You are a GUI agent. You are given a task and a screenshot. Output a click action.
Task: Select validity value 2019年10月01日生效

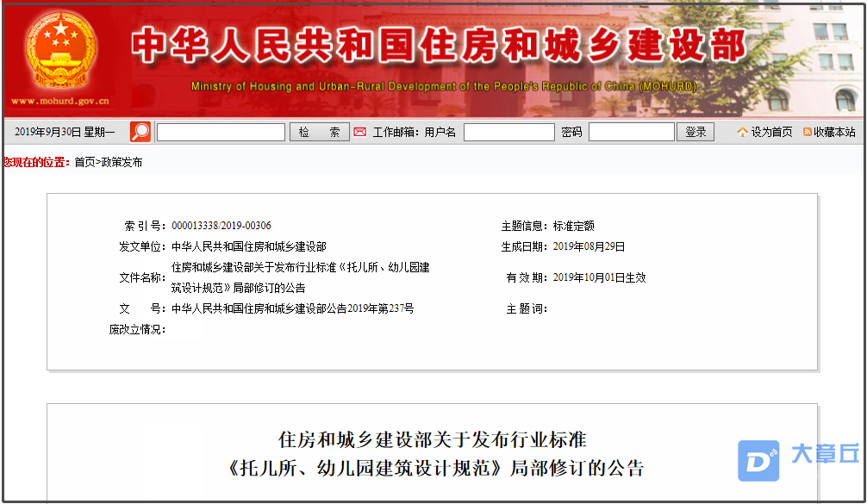tap(599, 277)
